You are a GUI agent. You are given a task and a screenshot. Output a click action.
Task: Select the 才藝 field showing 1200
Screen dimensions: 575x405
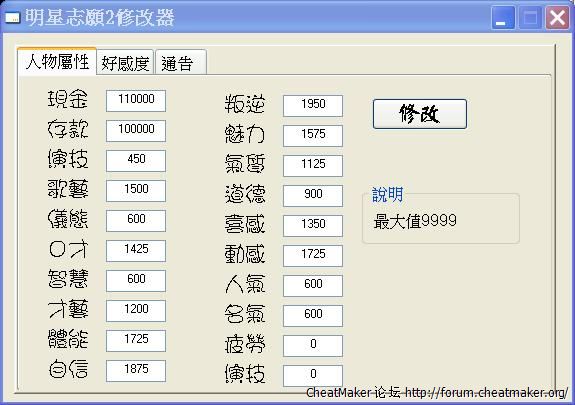pos(136,310)
